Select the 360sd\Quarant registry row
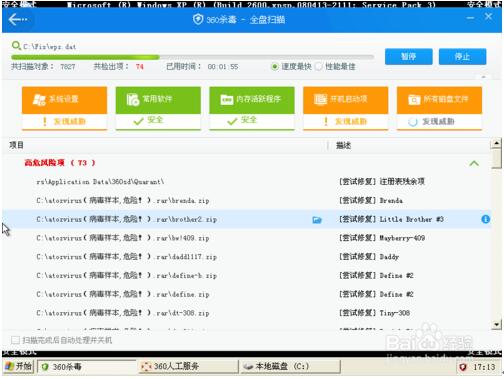Screen dimensions: 504x378 (x=247, y=182)
